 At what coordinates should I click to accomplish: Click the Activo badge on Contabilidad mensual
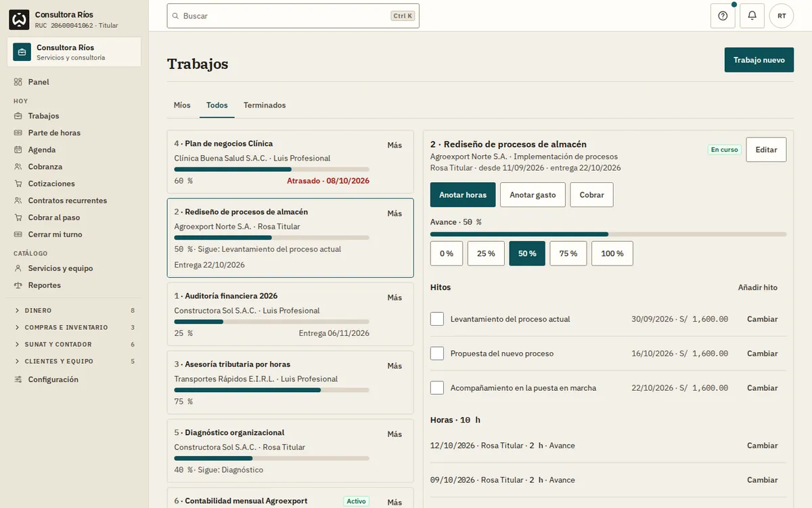[356, 501]
